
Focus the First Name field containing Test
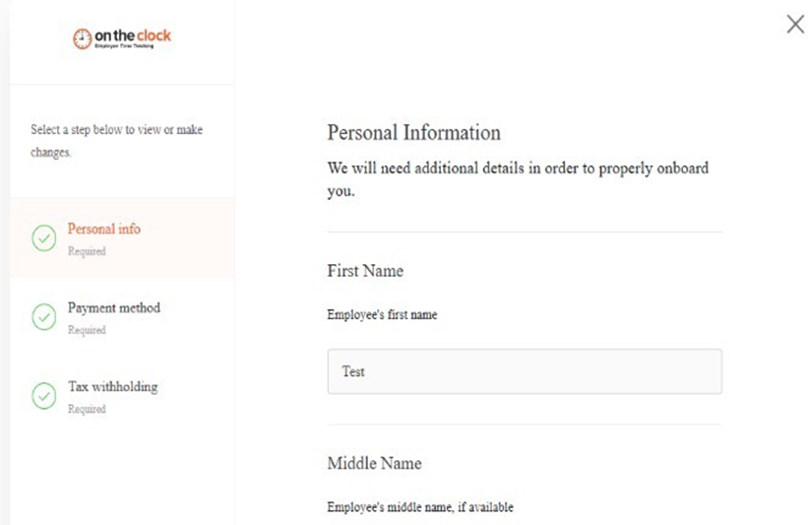[524, 371]
